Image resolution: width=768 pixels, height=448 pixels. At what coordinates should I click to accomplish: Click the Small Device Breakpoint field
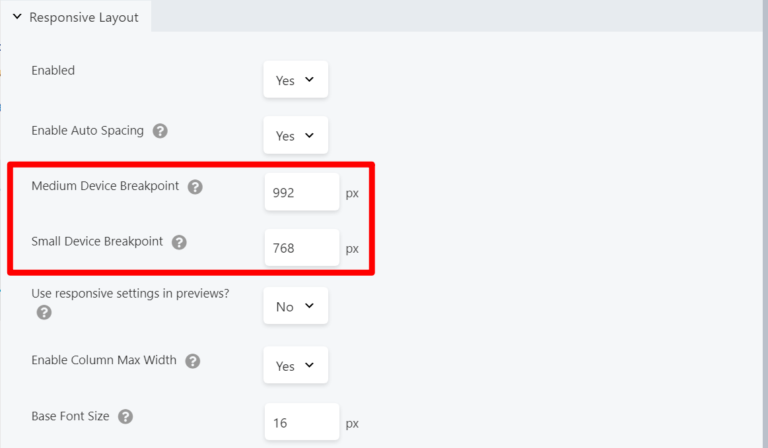301,248
